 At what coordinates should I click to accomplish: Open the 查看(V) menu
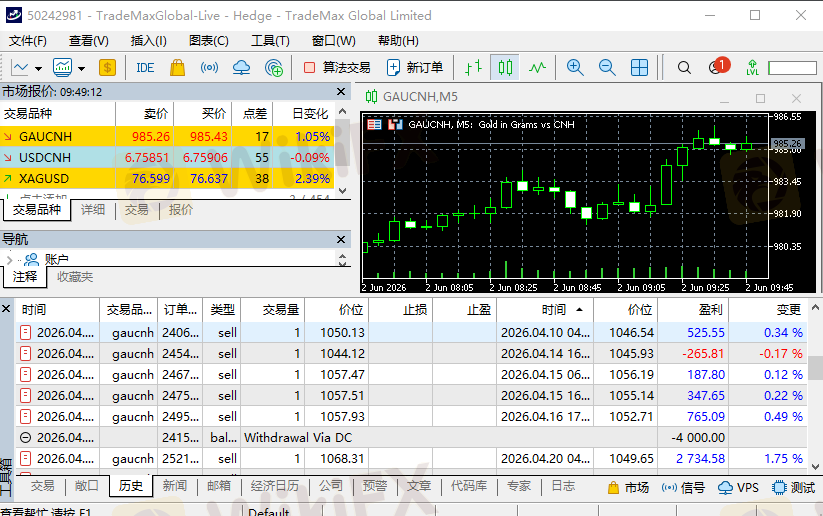tap(89, 41)
